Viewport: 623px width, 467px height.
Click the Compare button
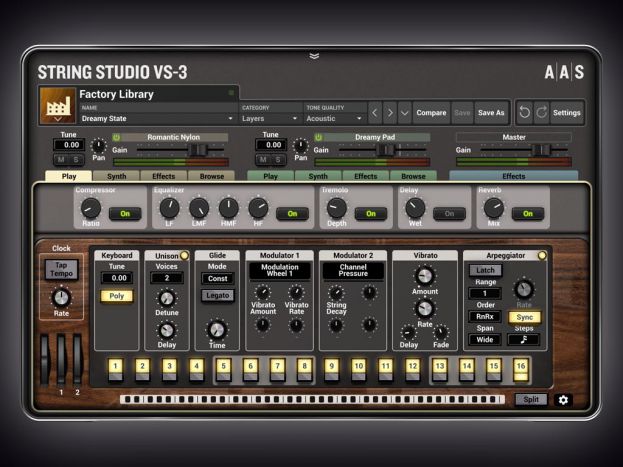point(431,113)
